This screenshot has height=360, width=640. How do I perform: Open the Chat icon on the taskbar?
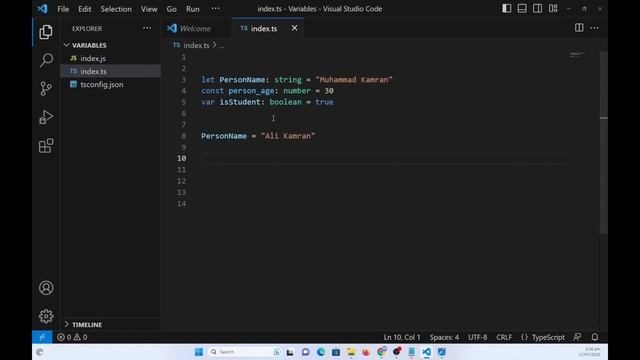[305, 352]
